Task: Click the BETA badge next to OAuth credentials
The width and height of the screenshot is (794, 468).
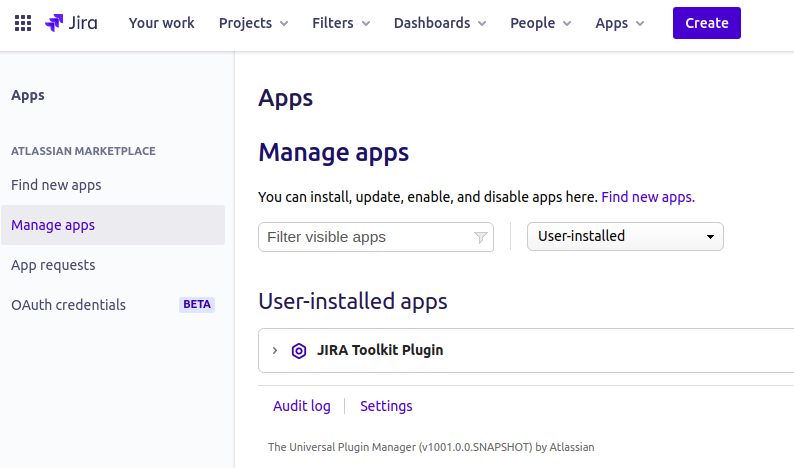Action: 196,304
